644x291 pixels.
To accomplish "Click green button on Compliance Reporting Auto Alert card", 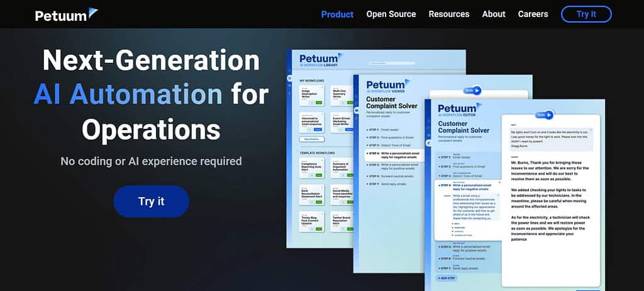I will click(319, 175).
